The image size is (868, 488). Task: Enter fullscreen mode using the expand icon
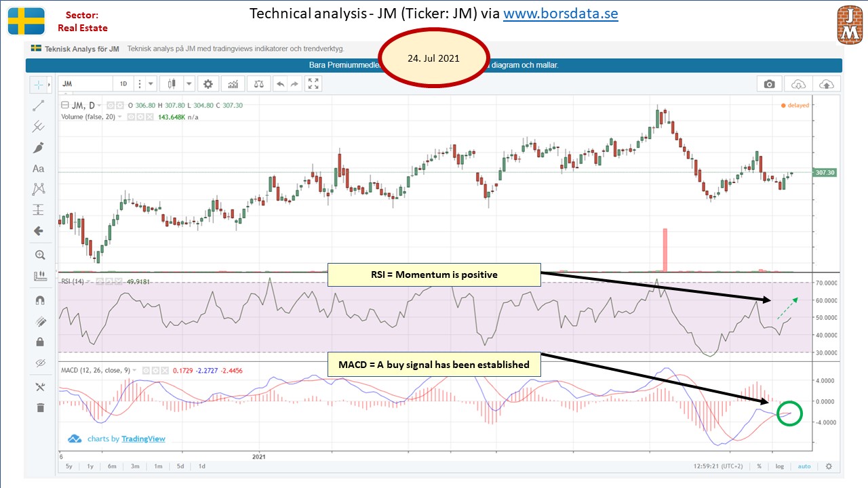[313, 84]
